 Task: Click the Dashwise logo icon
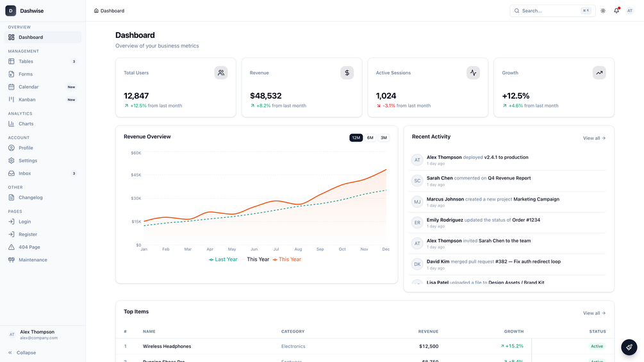(11, 11)
